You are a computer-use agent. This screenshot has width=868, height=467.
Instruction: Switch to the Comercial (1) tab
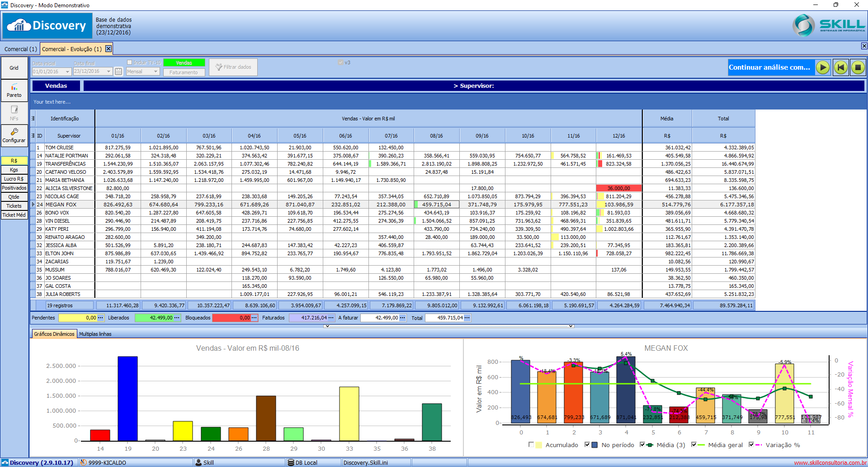20,49
